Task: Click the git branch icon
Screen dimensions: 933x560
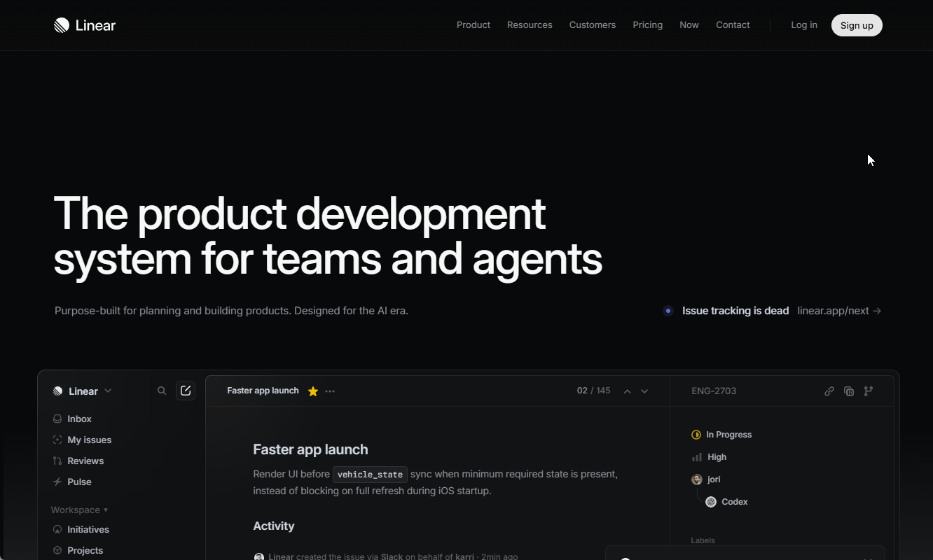Action: 869,391
